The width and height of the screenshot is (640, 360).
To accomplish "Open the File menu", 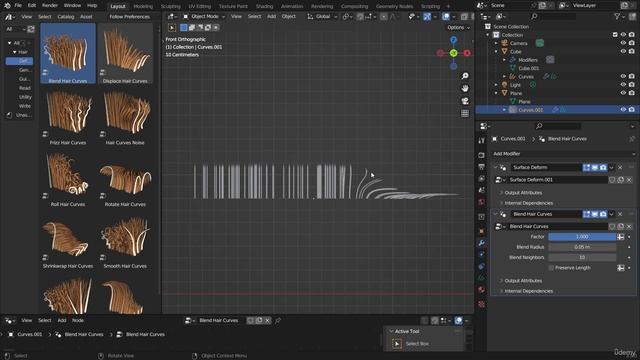I will coord(18,6).
